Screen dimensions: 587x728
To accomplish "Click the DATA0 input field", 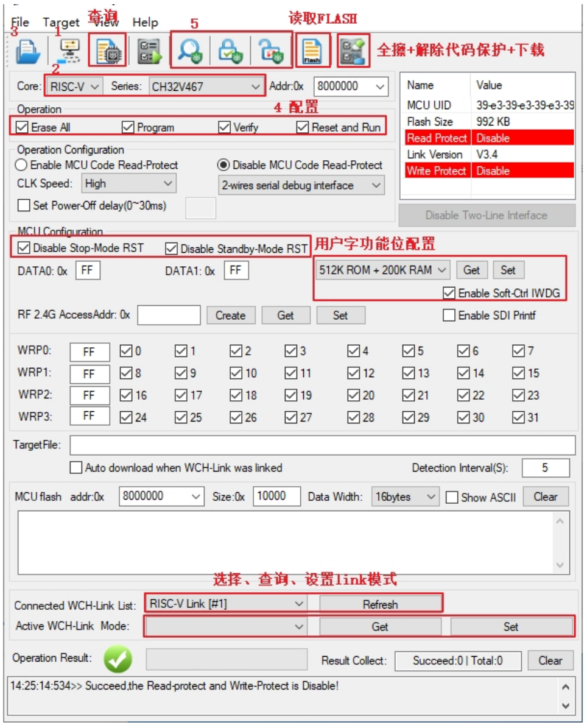I will click(88, 270).
